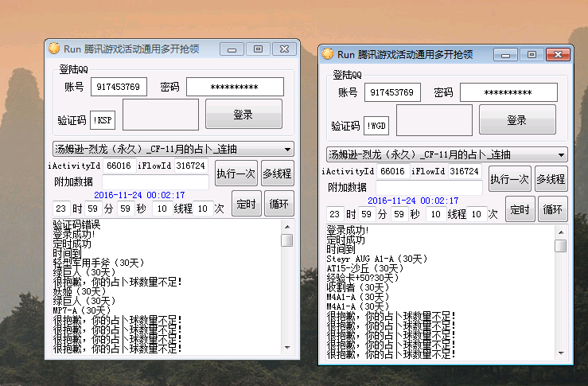Click the iActivityId field in the right window

393,171
